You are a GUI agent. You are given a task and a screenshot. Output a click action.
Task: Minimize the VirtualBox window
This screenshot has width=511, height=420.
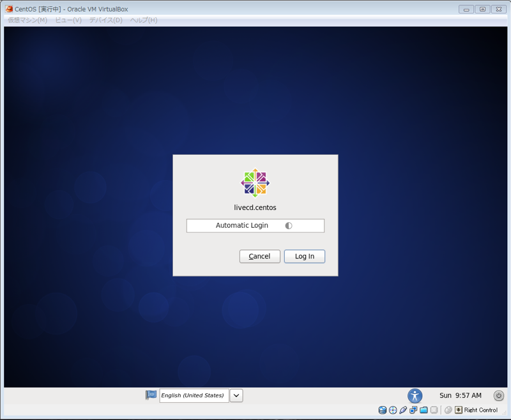[466, 10]
